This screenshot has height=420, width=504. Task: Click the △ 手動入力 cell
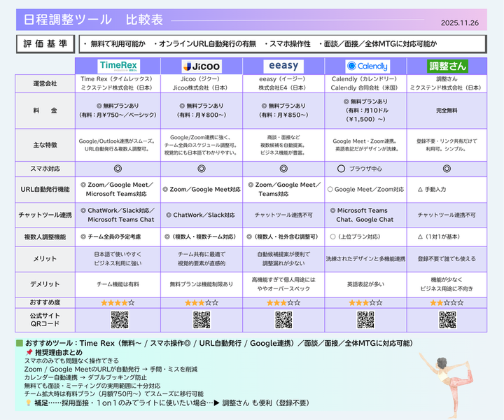point(447,189)
